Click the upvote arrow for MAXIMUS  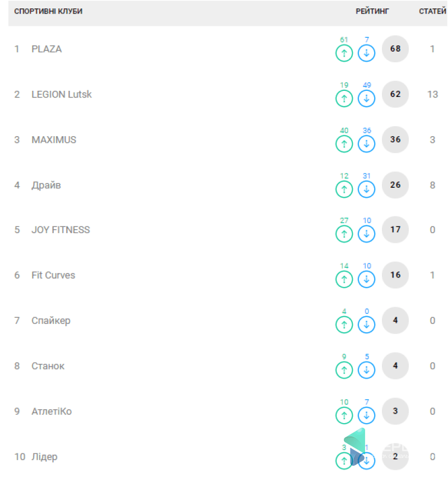(344, 144)
